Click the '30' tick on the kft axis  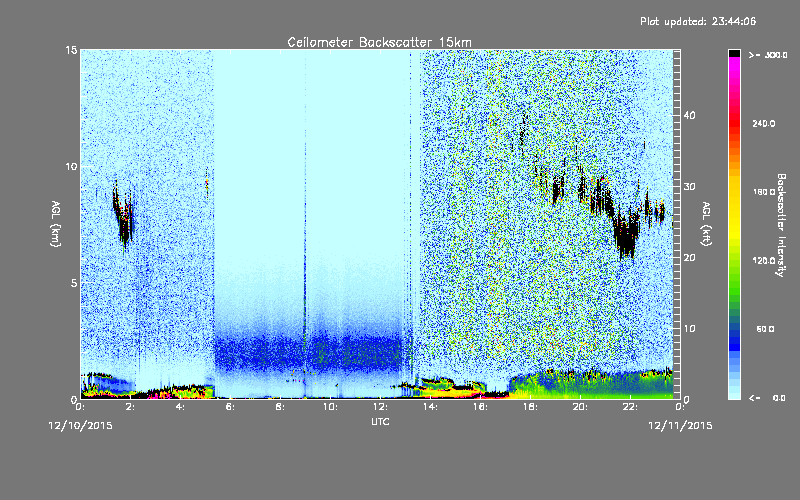click(x=689, y=186)
